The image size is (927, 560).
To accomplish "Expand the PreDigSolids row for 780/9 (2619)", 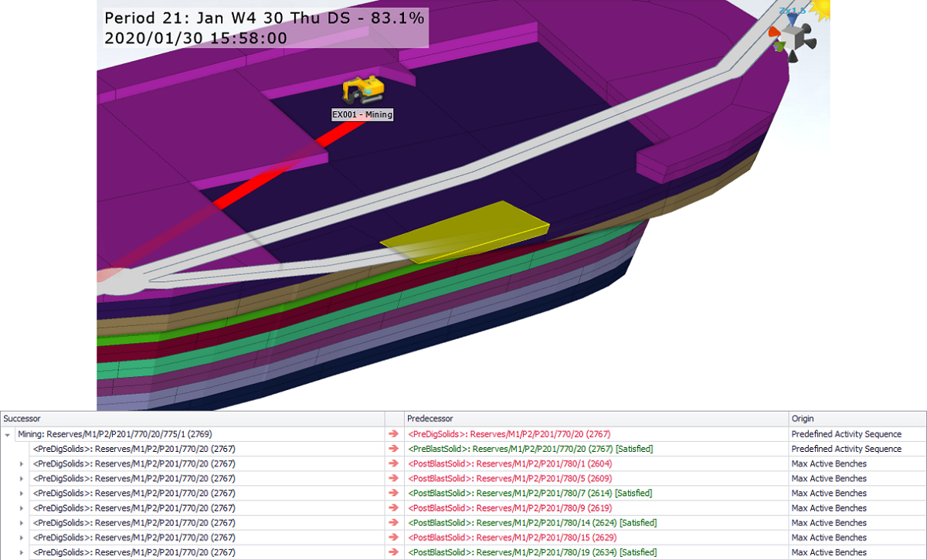I will 22,508.
